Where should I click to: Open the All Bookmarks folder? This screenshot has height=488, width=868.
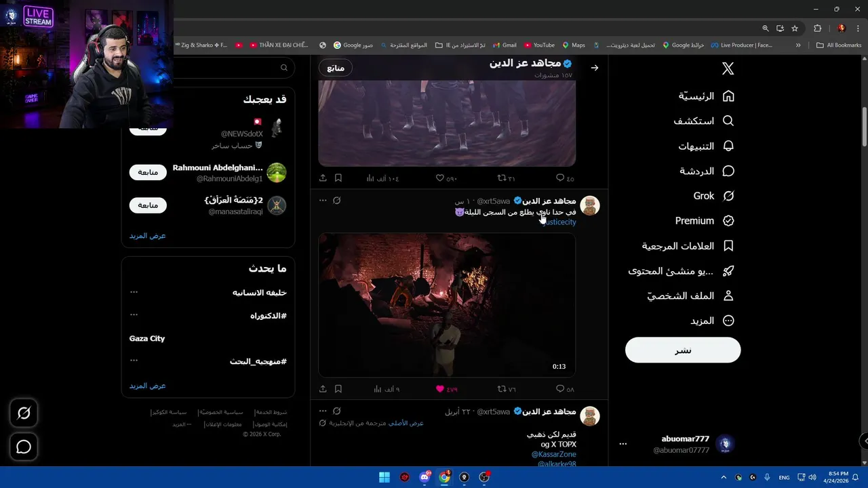pos(839,45)
